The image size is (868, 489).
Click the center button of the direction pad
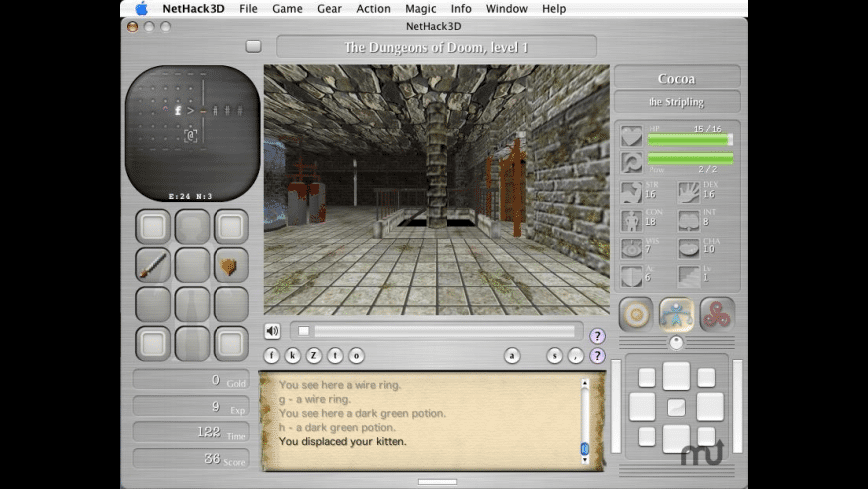pyautogui.click(x=676, y=408)
